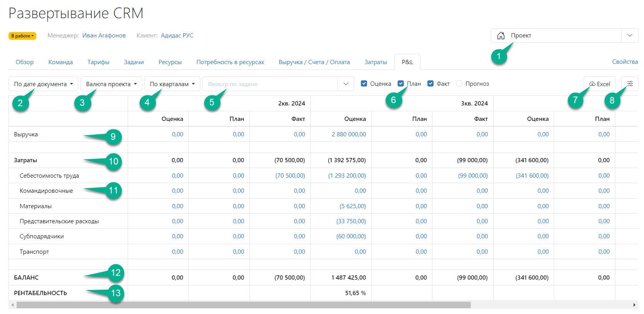Click the Себестоимость труда row label

[49, 176]
